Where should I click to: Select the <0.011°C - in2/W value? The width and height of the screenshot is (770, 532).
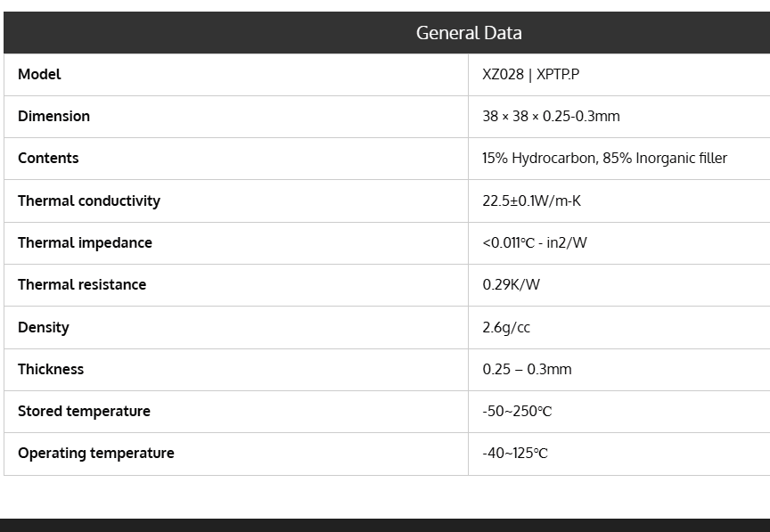point(535,243)
